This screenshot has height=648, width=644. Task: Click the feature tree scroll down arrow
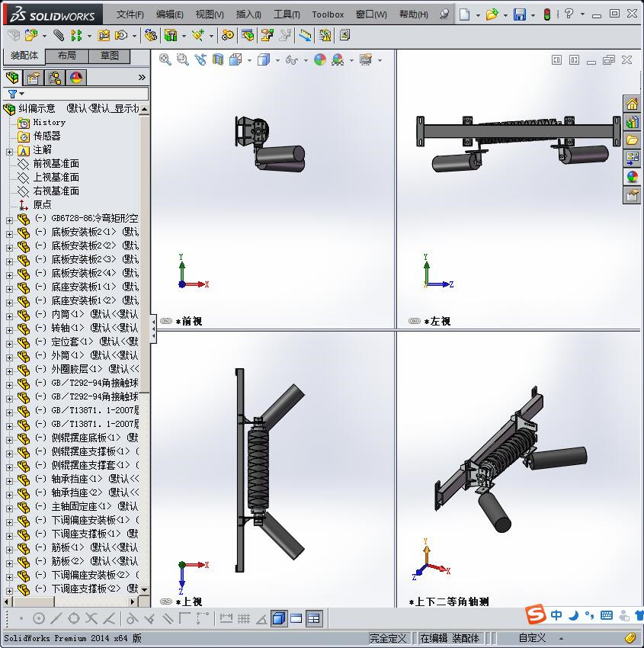(x=144, y=589)
